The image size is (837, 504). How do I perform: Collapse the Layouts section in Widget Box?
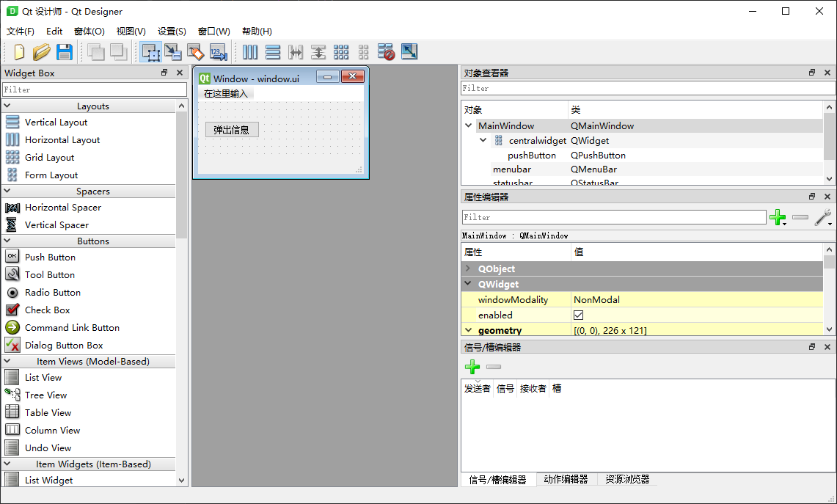tap(9, 105)
